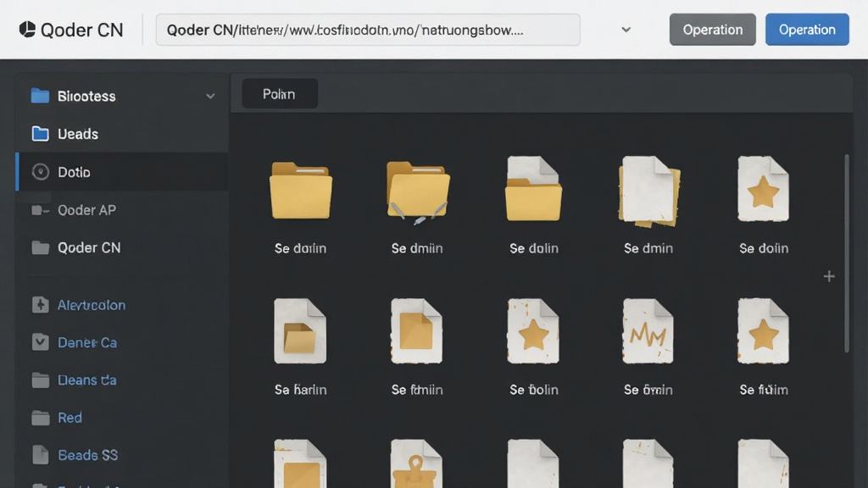The image size is (868, 488).
Task: Select Dotio in the sidebar
Action: click(122, 172)
